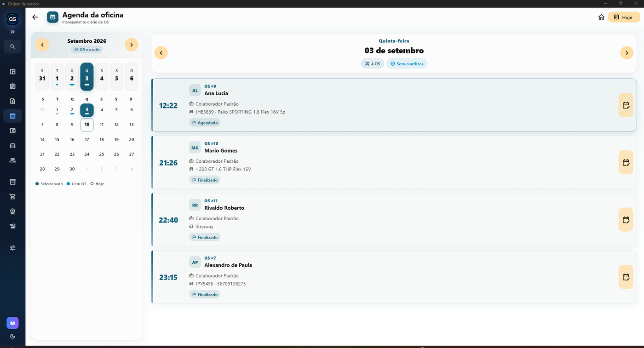The image size is (644, 348).
Task: Open the award ribbon sidebar icon
Action: 12,211
